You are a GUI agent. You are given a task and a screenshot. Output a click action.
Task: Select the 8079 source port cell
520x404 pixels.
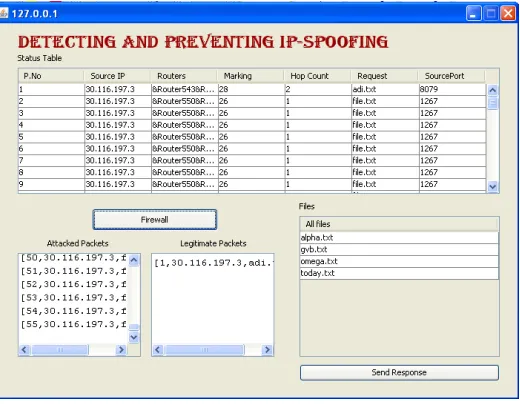click(452, 89)
